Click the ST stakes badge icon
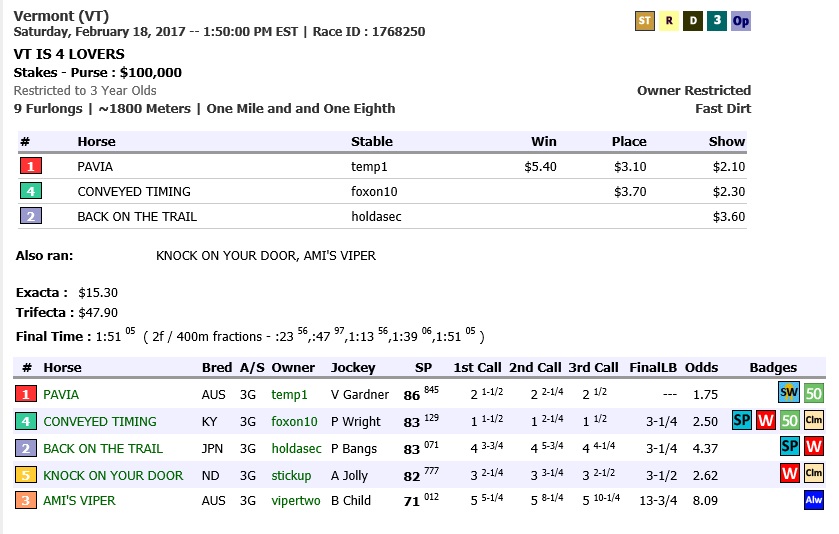 (644, 21)
